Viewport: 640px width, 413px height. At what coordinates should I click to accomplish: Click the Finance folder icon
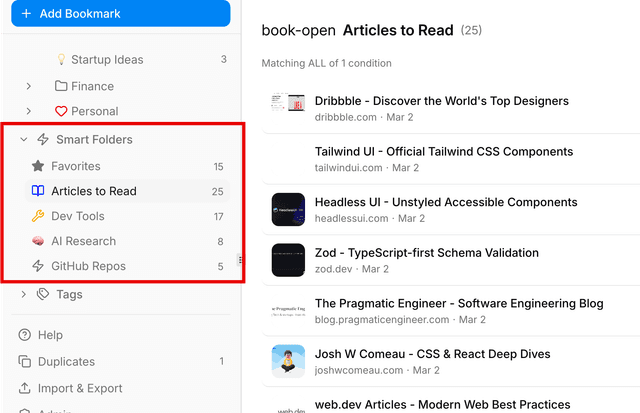click(61, 86)
